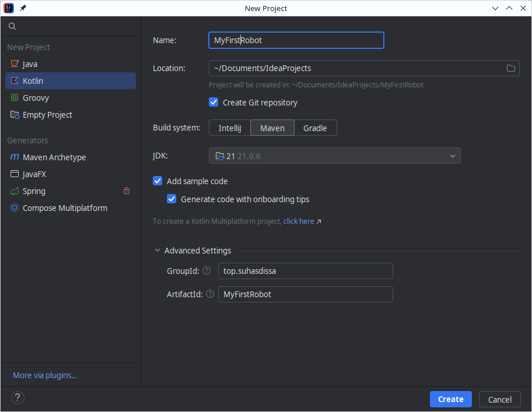Click the JavaFX window icon
Viewport: 532px width, 412px height.
15,174
